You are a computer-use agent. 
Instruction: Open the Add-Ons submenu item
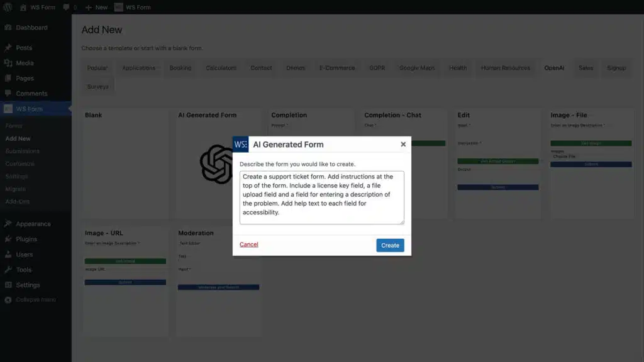coord(17,201)
